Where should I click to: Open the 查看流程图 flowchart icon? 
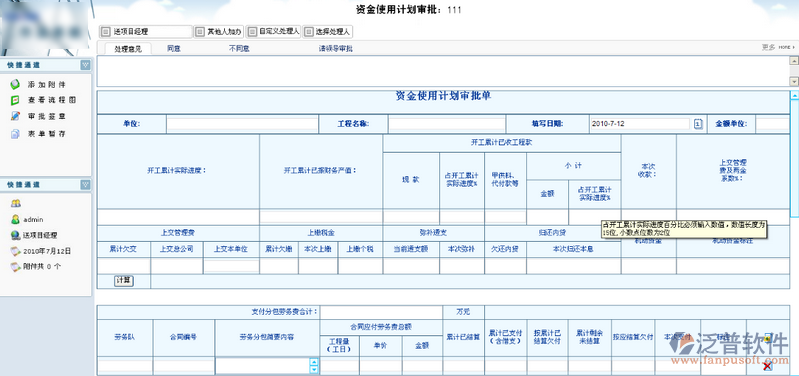16,100
